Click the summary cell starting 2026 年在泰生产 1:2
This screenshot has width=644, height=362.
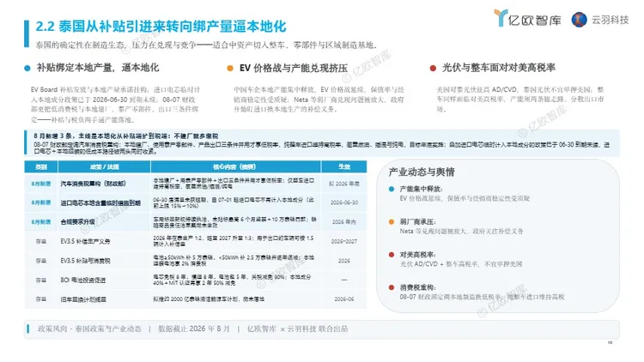[x=234, y=241]
